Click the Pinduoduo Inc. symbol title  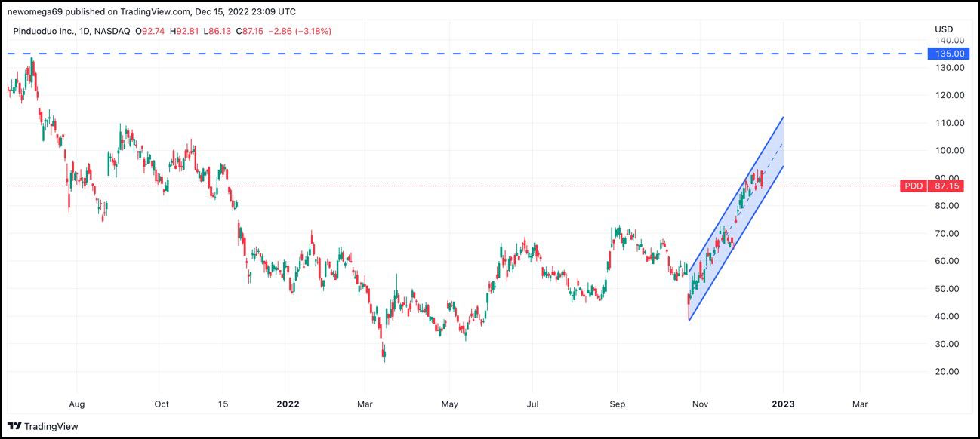(45, 31)
